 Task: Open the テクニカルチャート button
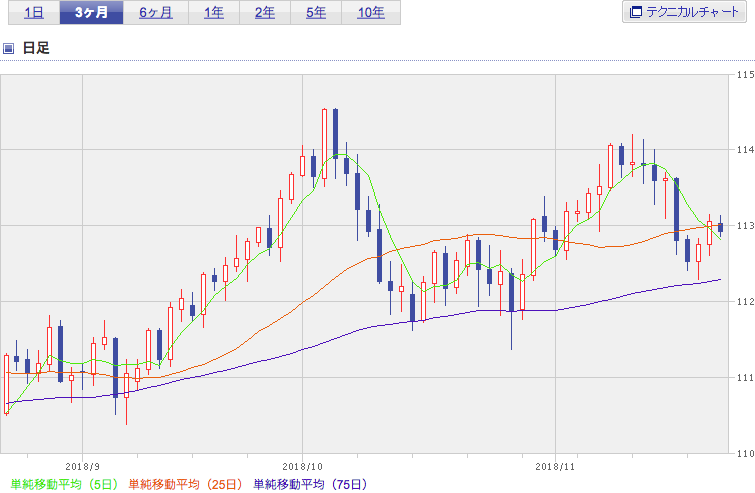coord(684,12)
